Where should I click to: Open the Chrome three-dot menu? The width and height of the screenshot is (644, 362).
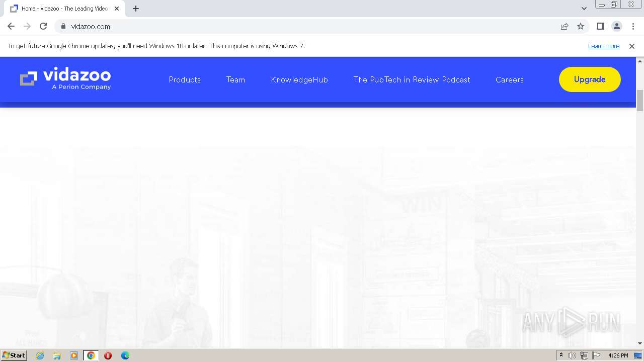tap(633, 26)
